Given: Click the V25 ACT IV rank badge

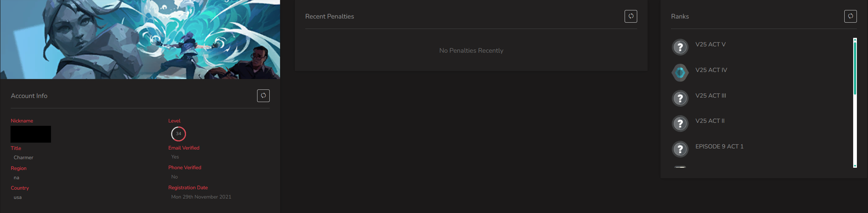Looking at the screenshot, I should [680, 73].
